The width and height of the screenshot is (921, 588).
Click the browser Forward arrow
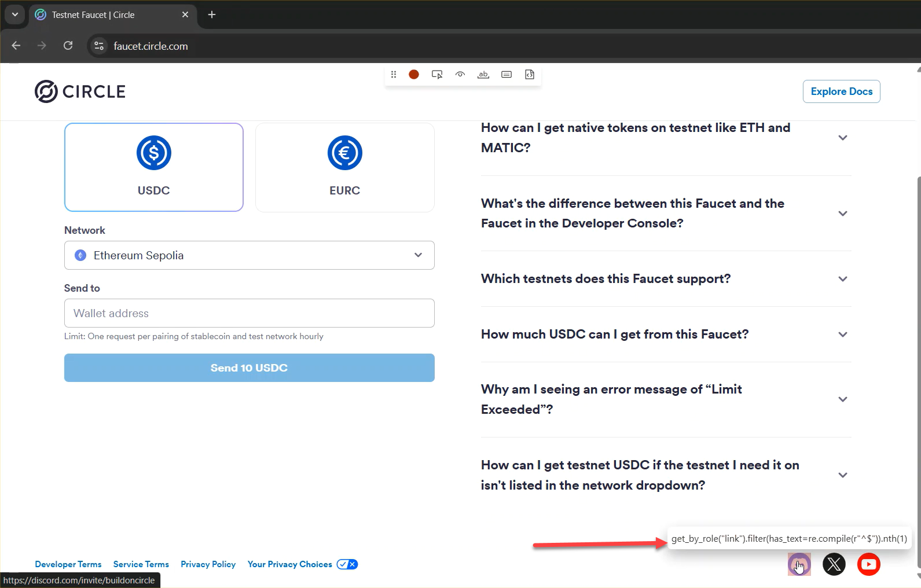click(42, 46)
